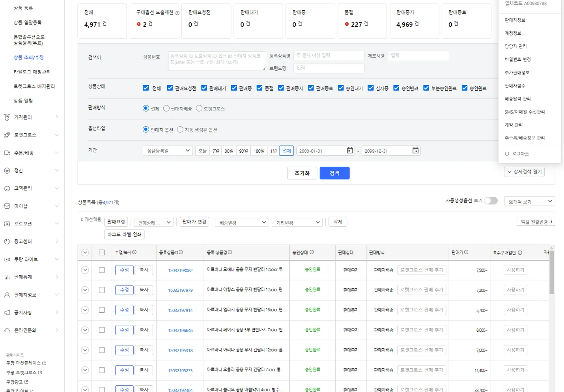
Task: Click the 온라인문의 headset icon
Action: coord(7,330)
